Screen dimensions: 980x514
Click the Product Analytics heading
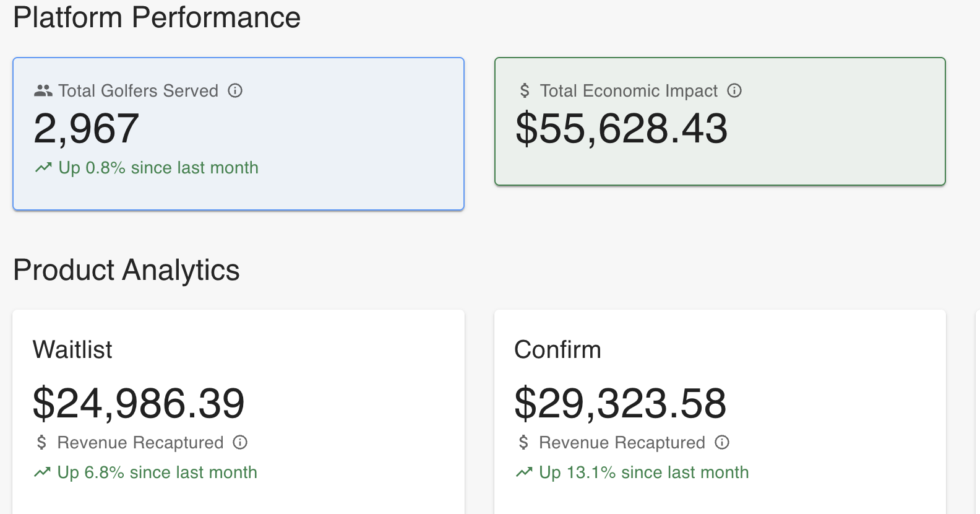(126, 270)
